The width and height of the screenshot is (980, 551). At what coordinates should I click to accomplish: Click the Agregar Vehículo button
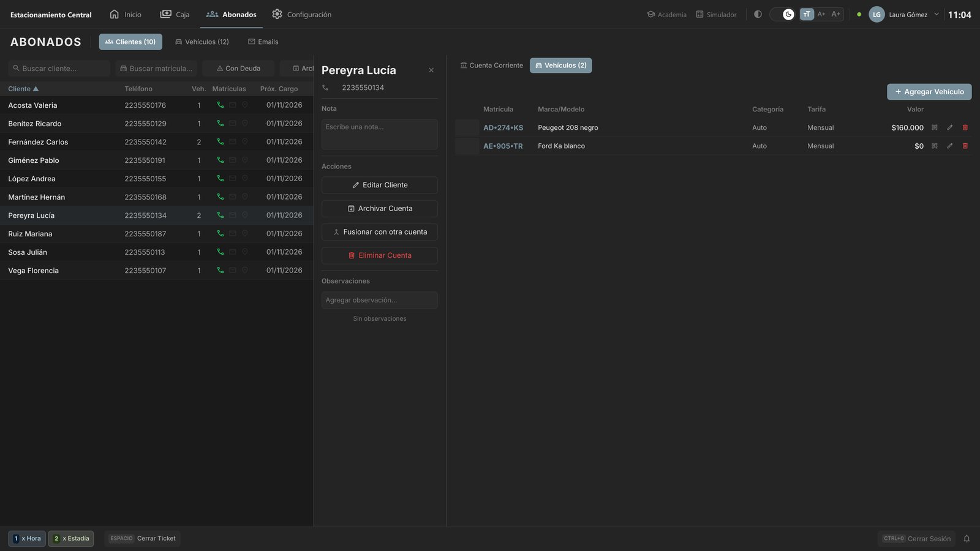(929, 92)
